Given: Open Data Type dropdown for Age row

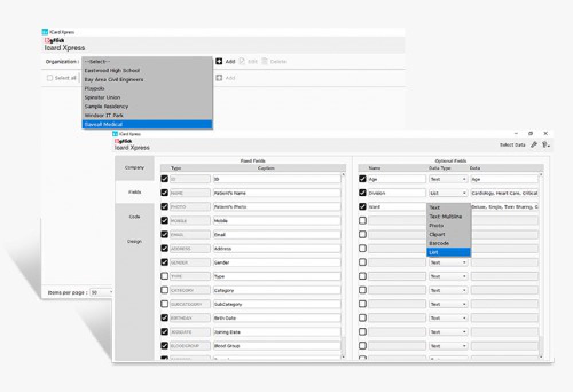Looking at the screenshot, I should pyautogui.click(x=448, y=179).
